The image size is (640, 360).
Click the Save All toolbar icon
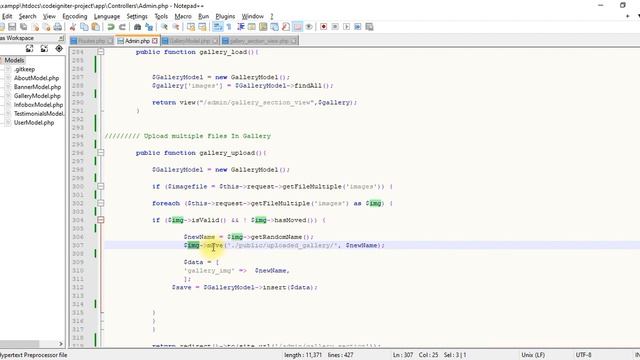[x=24, y=27]
